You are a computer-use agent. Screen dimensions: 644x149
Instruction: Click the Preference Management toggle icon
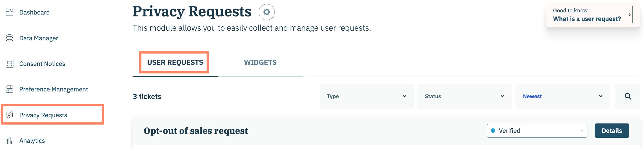pyautogui.click(x=10, y=89)
